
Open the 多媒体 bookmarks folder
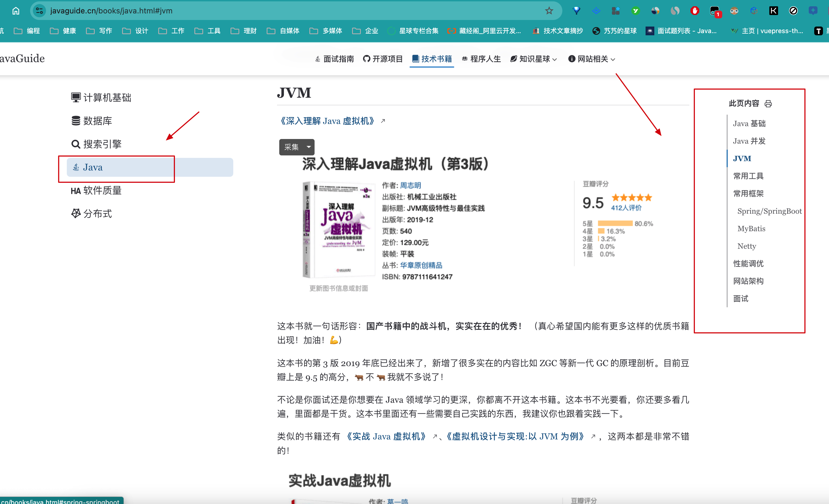326,31
